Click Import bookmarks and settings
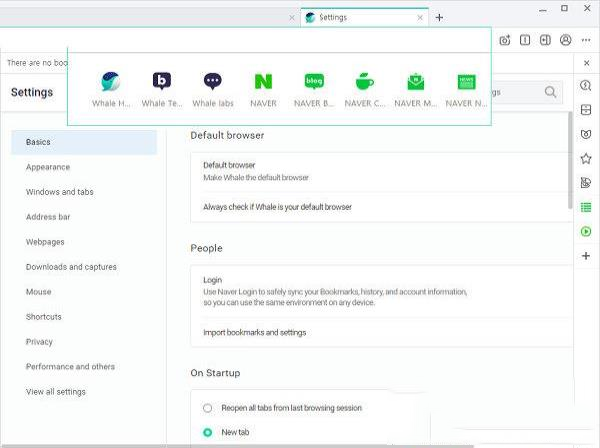This screenshot has height=448, width=600. 254,332
